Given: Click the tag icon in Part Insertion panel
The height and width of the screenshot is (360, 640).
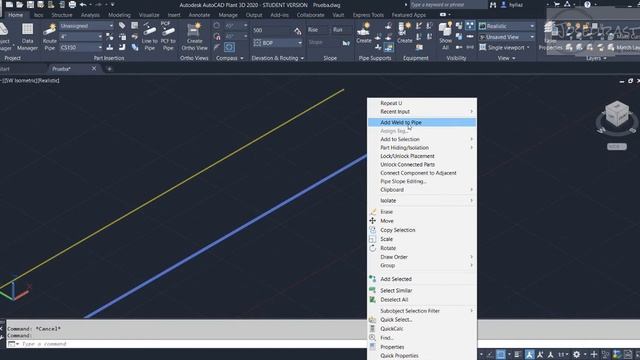Looking at the screenshot, I should click(122, 26).
